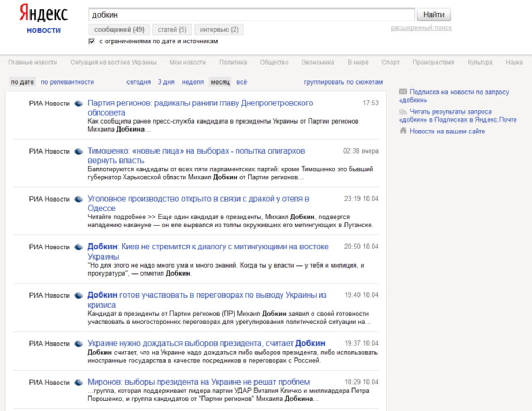The width and height of the screenshot is (532, 411).
Task: Click the 02:38 вчера timestamp
Action: [361, 151]
